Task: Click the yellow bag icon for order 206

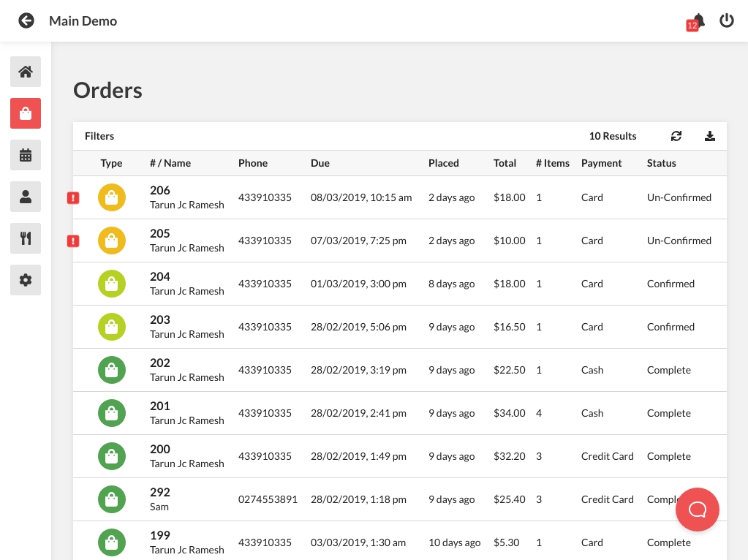Action: click(112, 197)
